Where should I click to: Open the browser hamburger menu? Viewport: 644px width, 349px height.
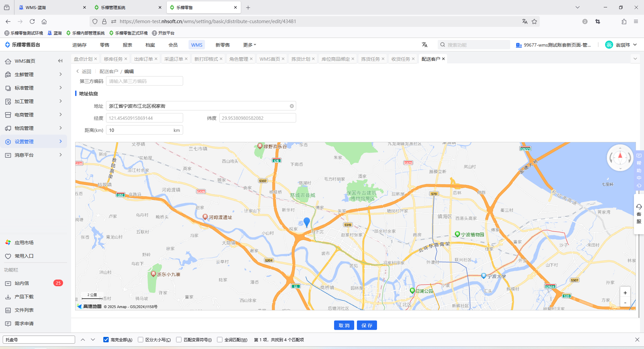point(636,21)
